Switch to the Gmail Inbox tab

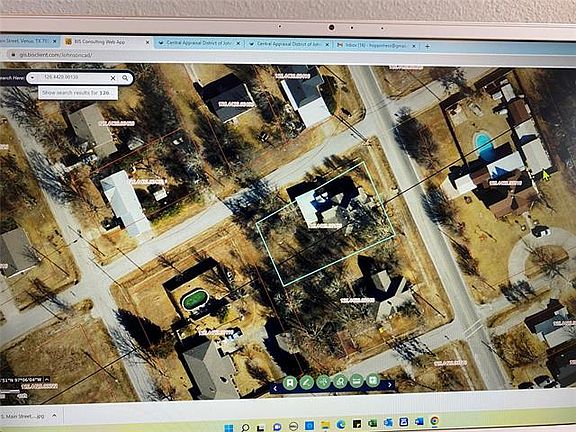[x=377, y=45]
